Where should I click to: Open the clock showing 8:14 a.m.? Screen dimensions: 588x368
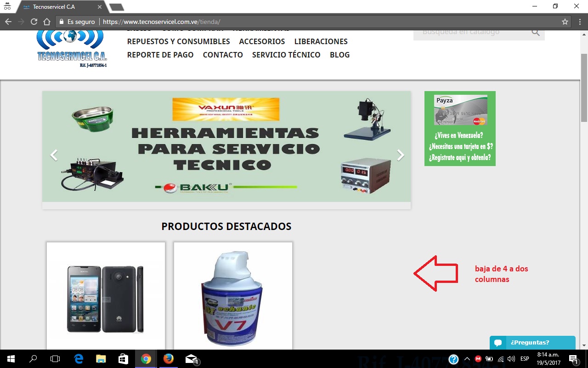point(548,359)
